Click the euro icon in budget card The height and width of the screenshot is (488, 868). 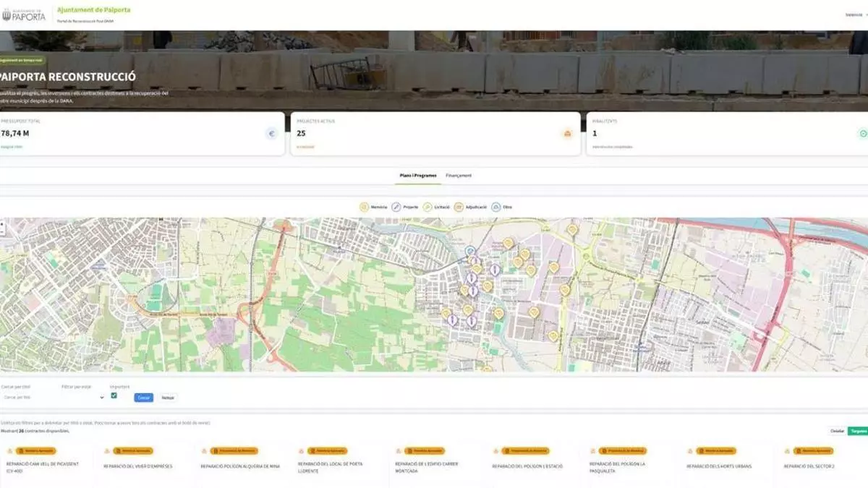[272, 134]
